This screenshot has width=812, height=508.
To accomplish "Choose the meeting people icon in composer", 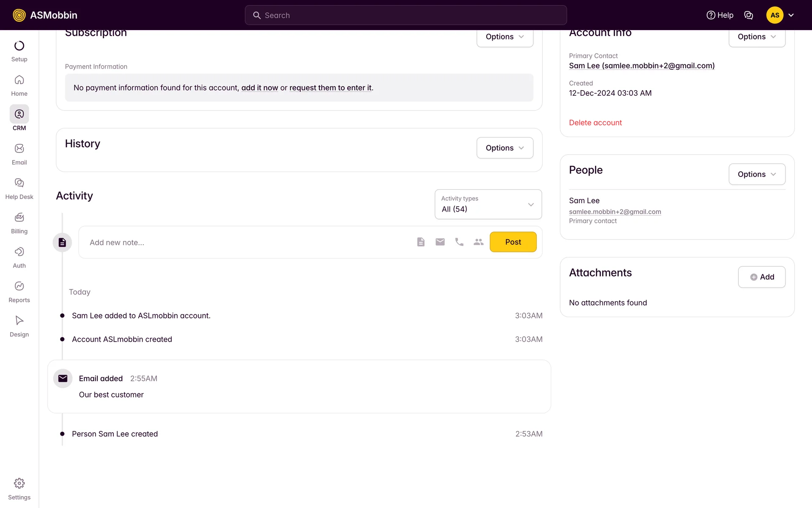I will pos(478,242).
